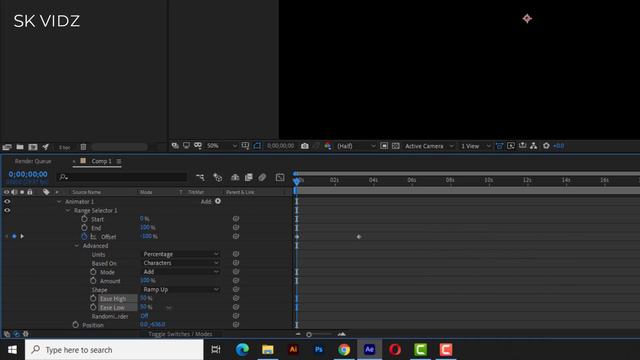This screenshot has height=360, width=640.
Task: Toggle the transparency grid icon
Action: 396,146
